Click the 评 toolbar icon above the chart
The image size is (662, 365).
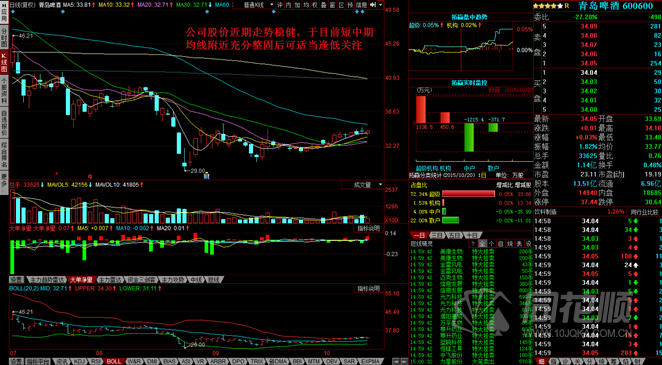click(280, 5)
